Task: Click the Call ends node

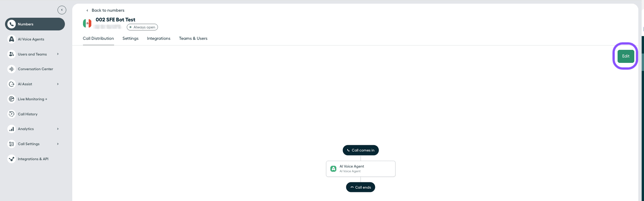Action: [361, 187]
